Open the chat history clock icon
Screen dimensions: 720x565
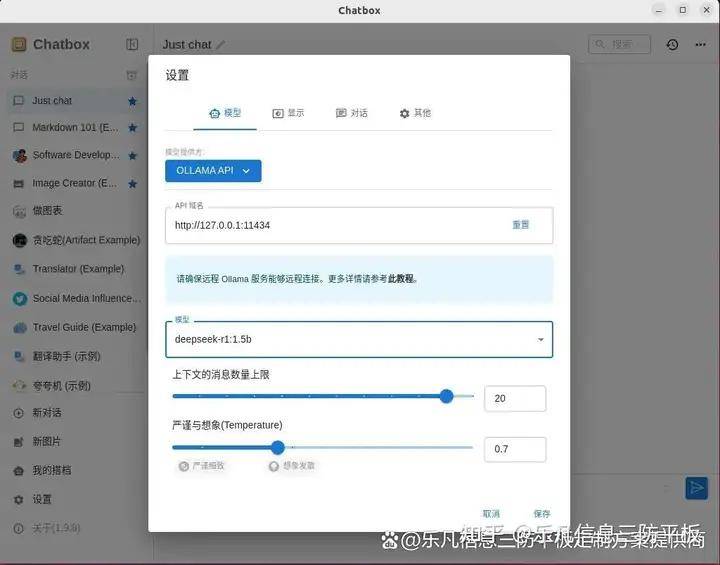[x=672, y=45]
